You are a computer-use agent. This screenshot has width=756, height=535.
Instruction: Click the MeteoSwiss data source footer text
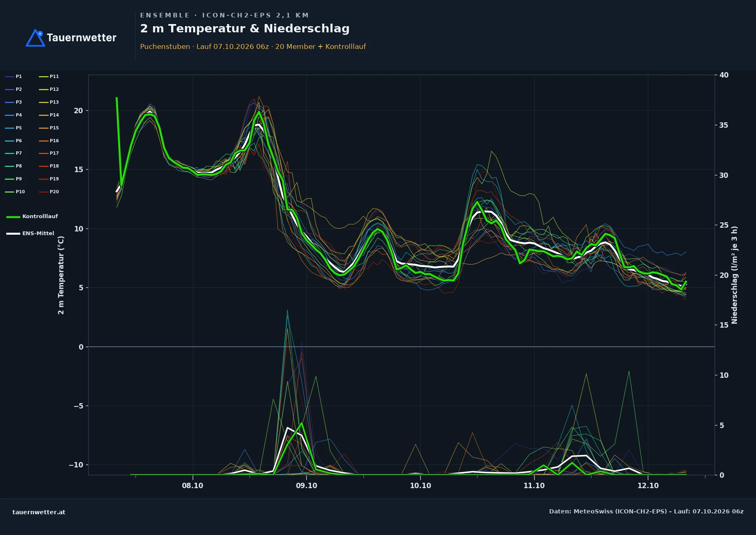646,511
